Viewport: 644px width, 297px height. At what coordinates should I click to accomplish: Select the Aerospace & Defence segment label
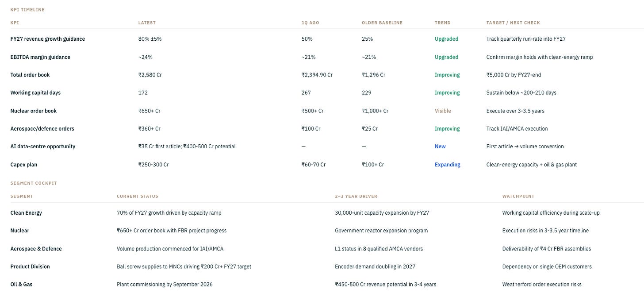tap(36, 249)
